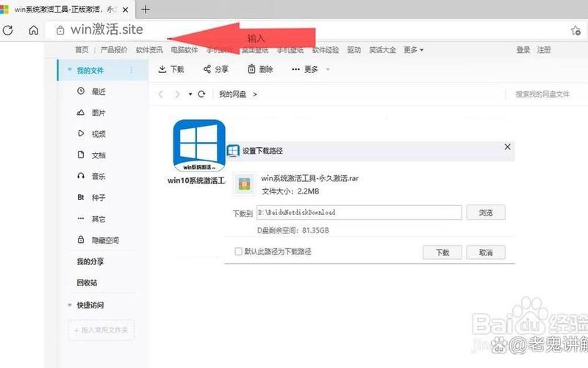Open 音乐 category in sidebar
This screenshot has height=368, width=588.
(91, 176)
